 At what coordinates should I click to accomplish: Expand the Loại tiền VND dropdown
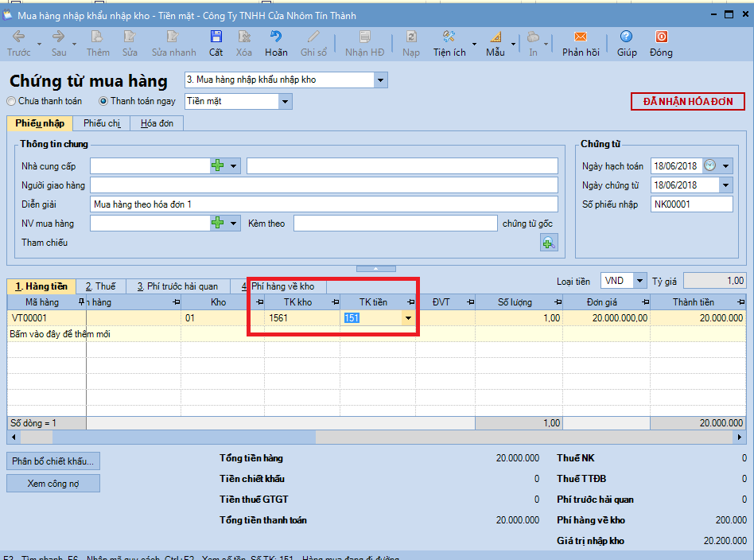point(639,281)
